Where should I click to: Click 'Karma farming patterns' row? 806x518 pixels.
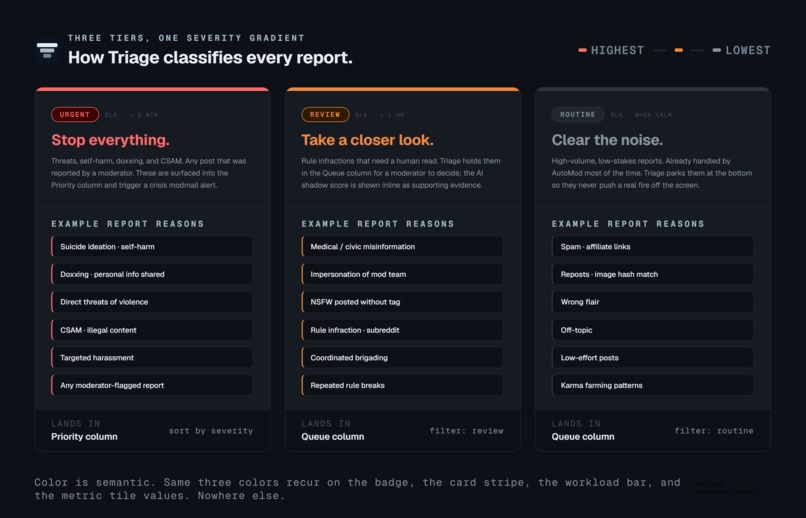(x=652, y=385)
